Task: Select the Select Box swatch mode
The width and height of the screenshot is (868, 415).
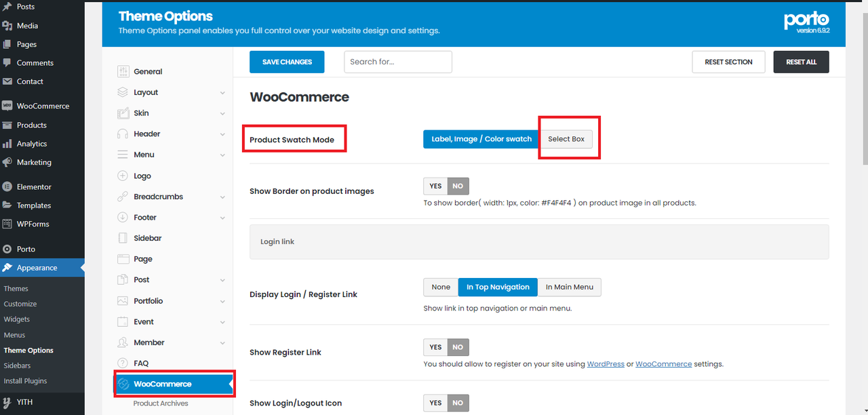Action: pyautogui.click(x=566, y=139)
